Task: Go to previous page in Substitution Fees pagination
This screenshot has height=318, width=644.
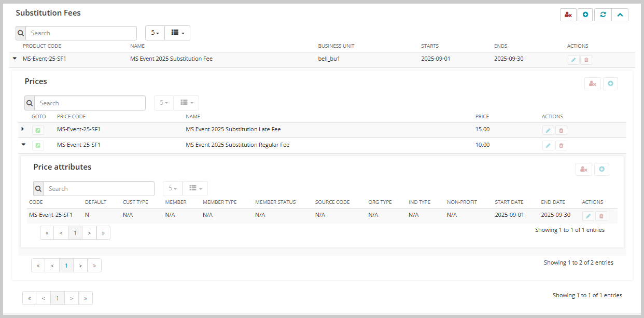Action: click(x=43, y=298)
